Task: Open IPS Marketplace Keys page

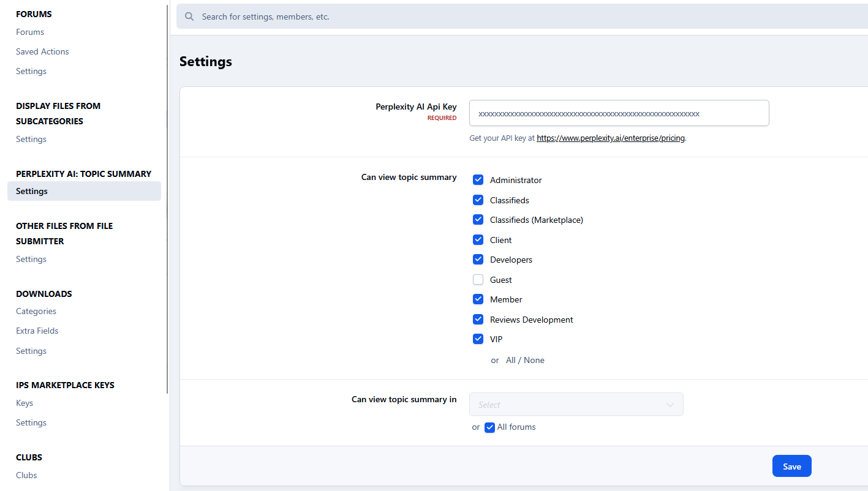Action: [x=25, y=403]
